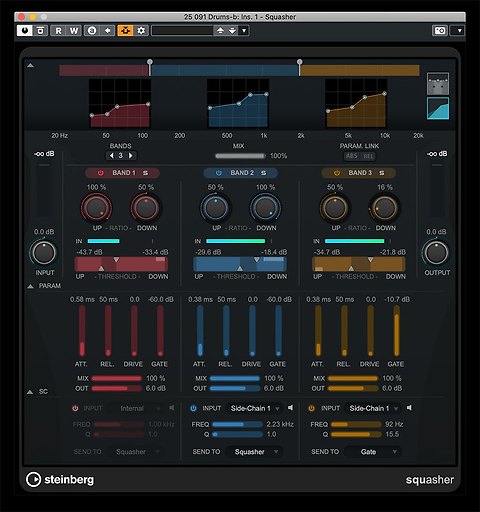Click Band 2 MIX slider

point(235,378)
